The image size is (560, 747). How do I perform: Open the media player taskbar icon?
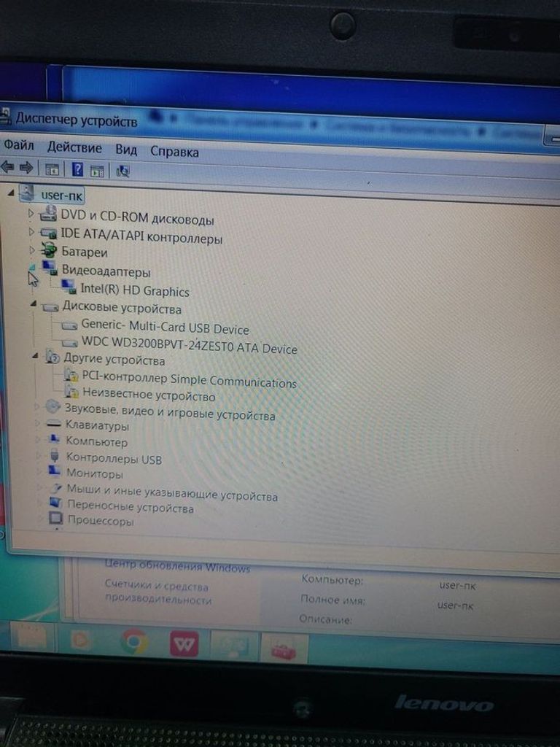click(81, 640)
